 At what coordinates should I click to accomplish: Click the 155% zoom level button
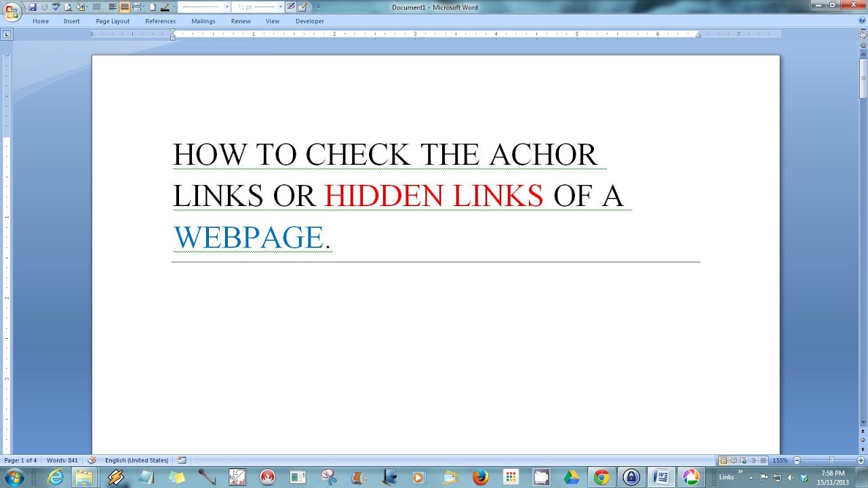[x=780, y=460]
